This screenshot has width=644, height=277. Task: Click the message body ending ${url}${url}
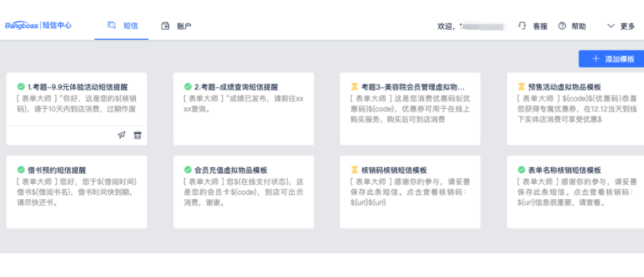click(x=410, y=192)
